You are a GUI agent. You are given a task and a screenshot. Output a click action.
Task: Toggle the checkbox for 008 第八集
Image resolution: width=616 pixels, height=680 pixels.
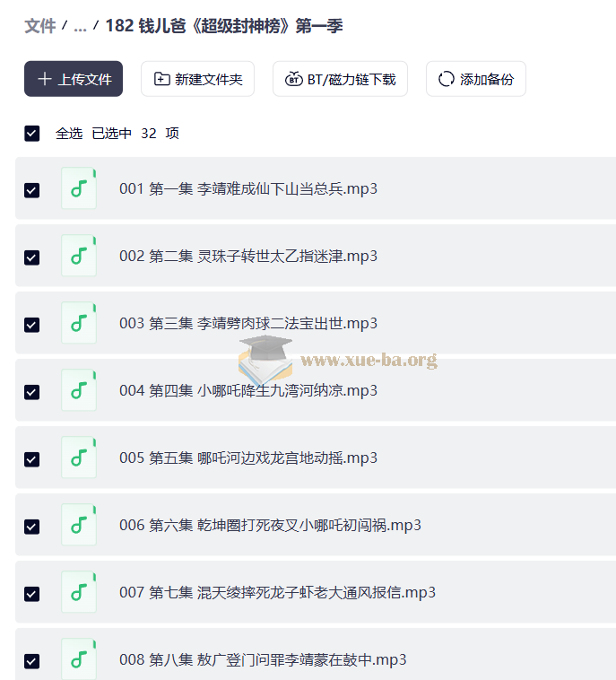click(32, 661)
